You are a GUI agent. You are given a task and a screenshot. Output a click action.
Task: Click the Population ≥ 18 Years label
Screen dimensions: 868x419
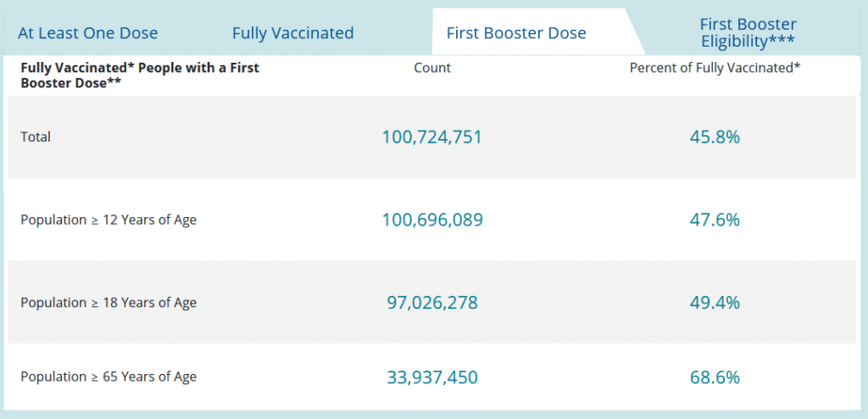(108, 303)
